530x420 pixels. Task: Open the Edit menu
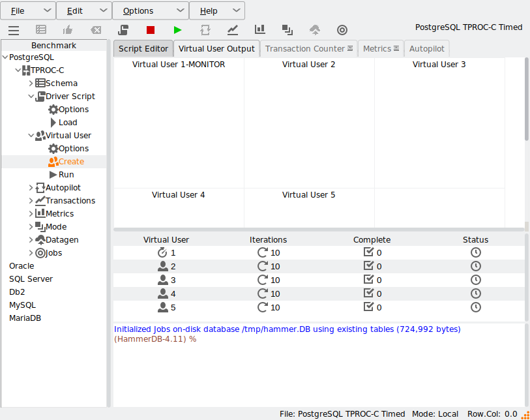(x=84, y=11)
